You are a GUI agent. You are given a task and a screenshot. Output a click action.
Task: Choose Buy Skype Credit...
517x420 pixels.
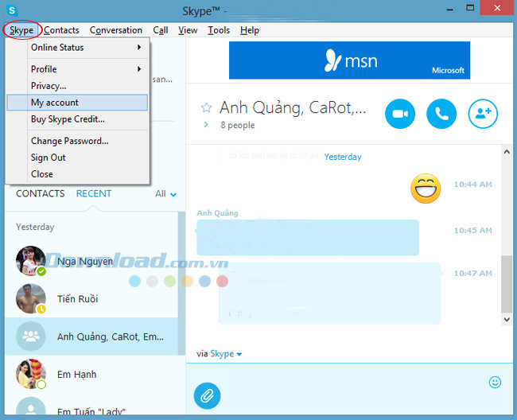(x=77, y=119)
